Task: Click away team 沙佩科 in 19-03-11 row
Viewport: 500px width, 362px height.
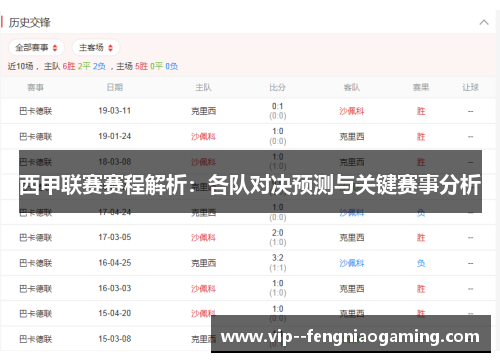Action: tap(352, 111)
